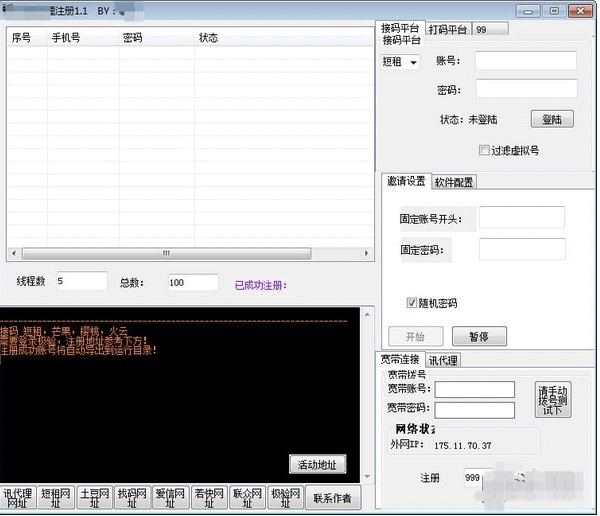Open the 爱信网址 link button
The width and height of the screenshot is (600, 516).
(170, 498)
